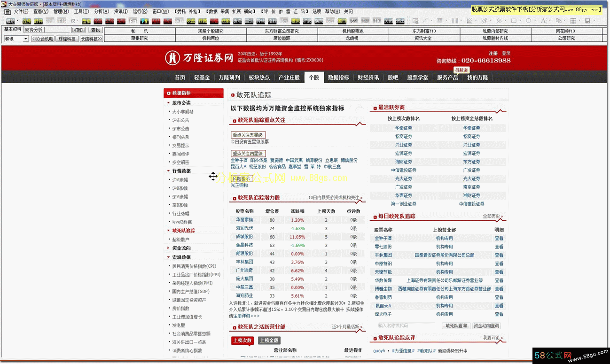Open the 模组 dropdown arrow in toolbar
The width and height of the screenshot is (610, 364).
pyautogui.click(x=18, y=21)
